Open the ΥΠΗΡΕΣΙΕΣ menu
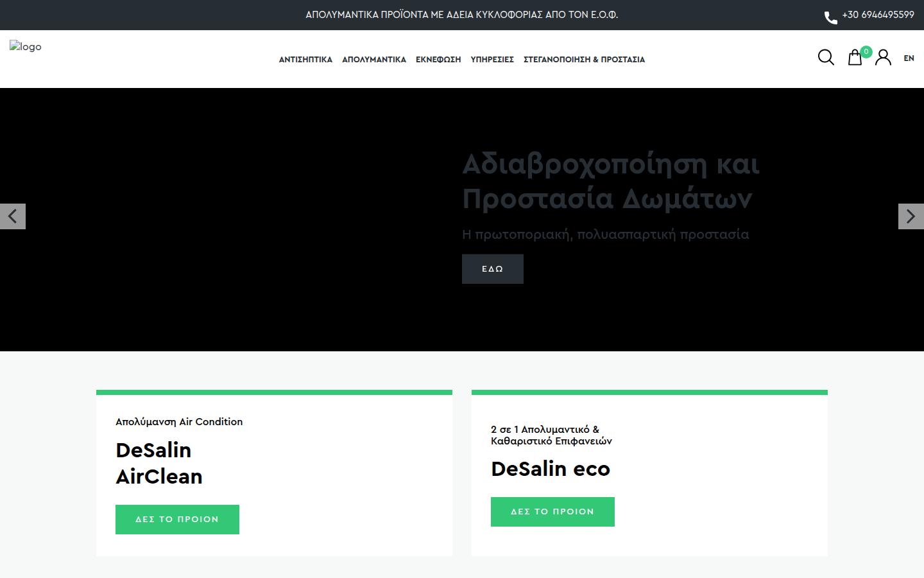This screenshot has width=924, height=578. point(492,59)
